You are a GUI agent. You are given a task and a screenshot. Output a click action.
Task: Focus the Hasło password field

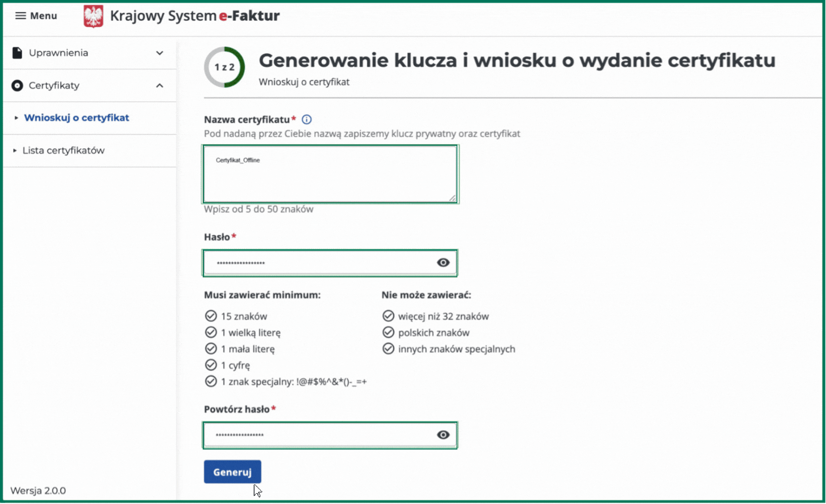[330, 263]
